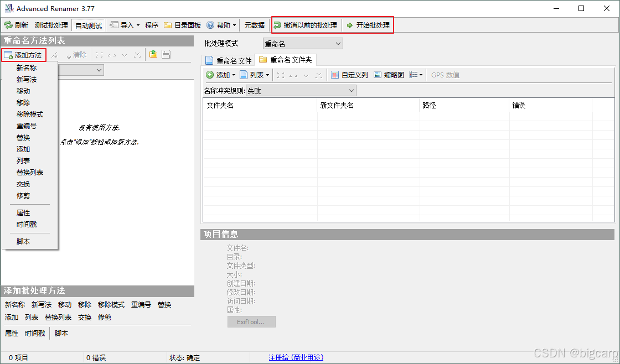This screenshot has width=620, height=364.
Task: Click the Advanced Renamer title bar logo
Action: point(9,8)
